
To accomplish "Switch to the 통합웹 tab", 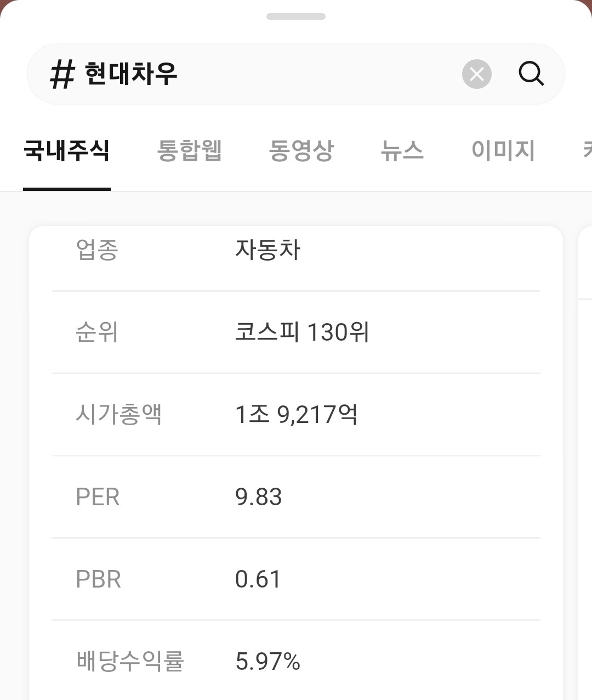I will click(x=190, y=151).
